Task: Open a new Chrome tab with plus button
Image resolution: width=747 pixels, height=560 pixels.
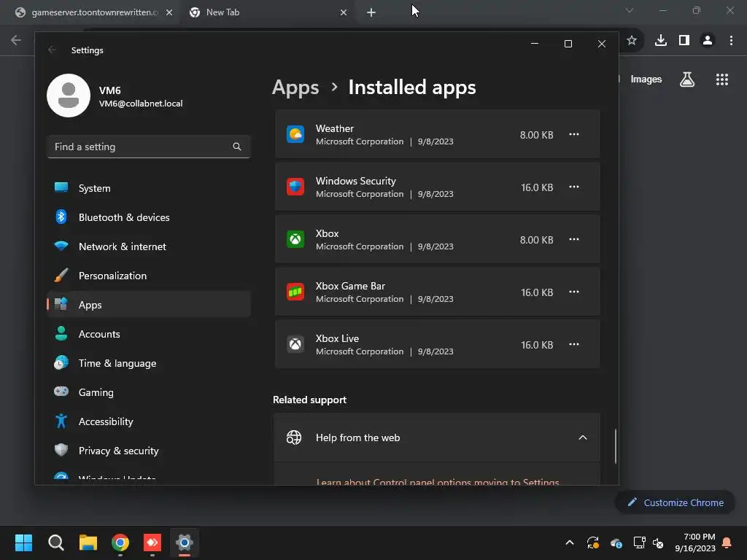Action: click(371, 12)
